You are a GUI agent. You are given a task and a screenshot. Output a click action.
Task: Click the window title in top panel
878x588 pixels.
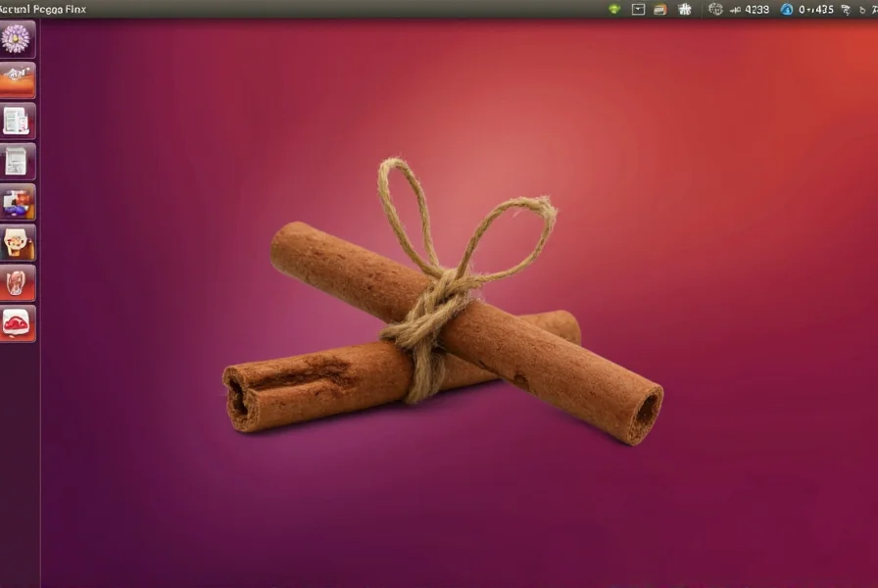click(x=43, y=9)
